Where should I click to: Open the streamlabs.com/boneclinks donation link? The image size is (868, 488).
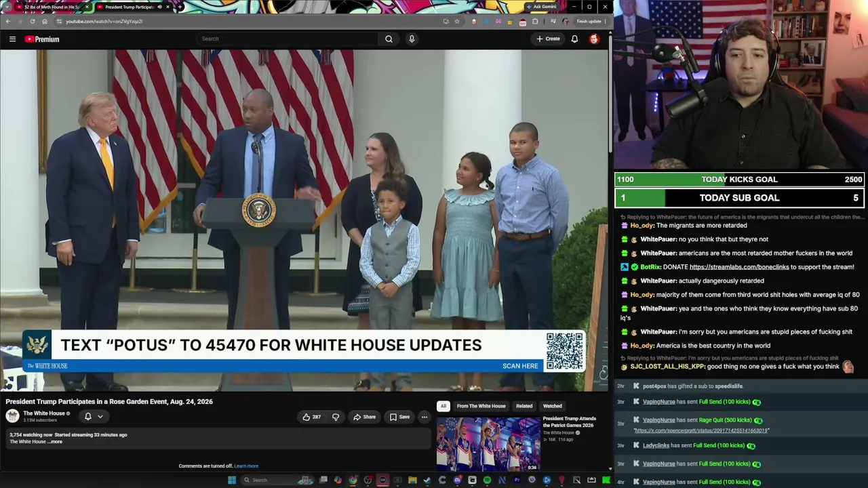(739, 267)
